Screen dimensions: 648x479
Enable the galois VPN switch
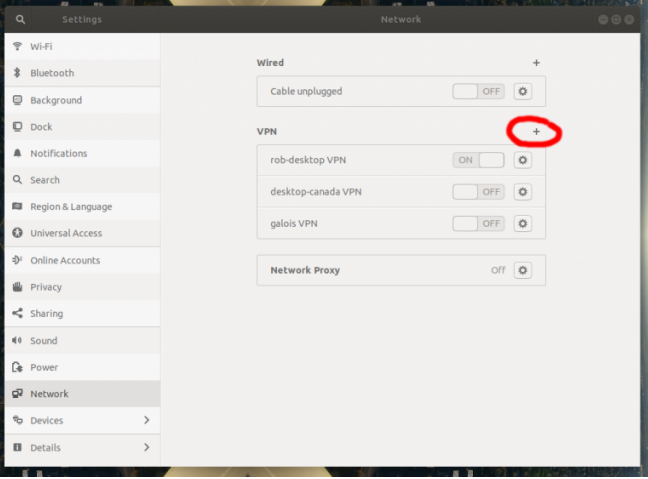click(x=479, y=223)
